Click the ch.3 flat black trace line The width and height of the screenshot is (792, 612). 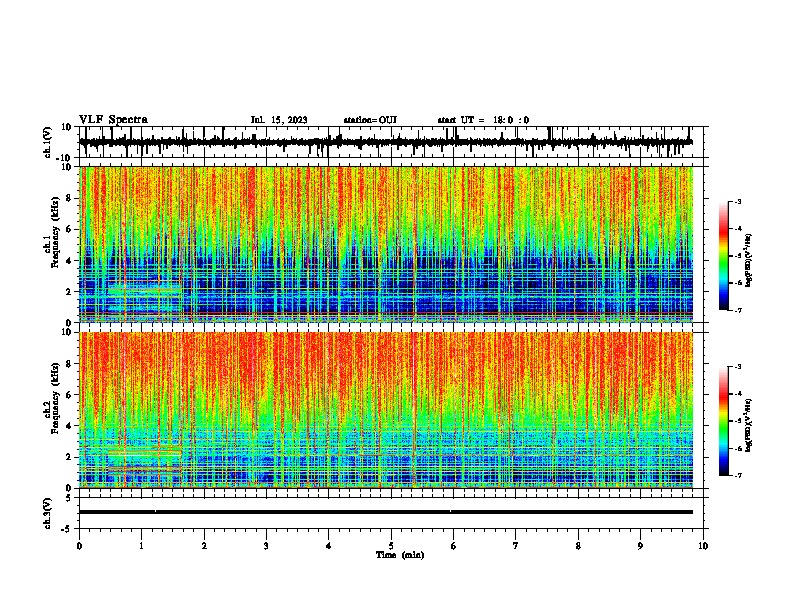coord(386,512)
